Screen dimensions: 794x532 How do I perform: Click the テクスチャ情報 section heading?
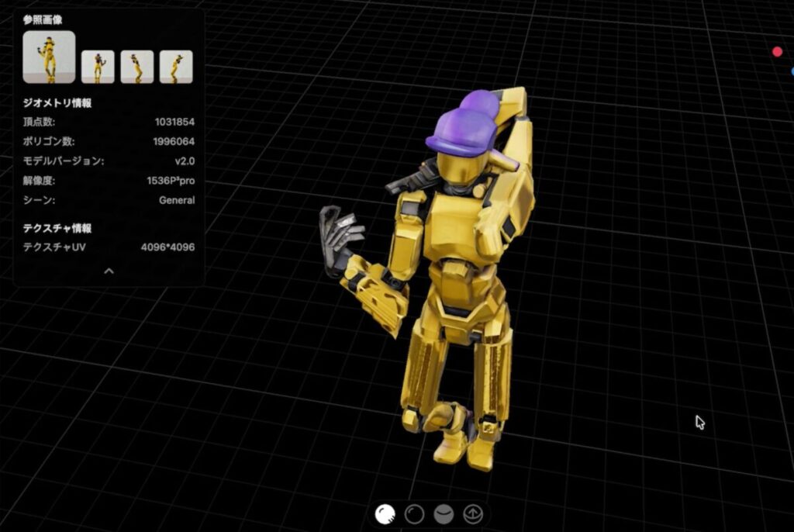coord(57,228)
